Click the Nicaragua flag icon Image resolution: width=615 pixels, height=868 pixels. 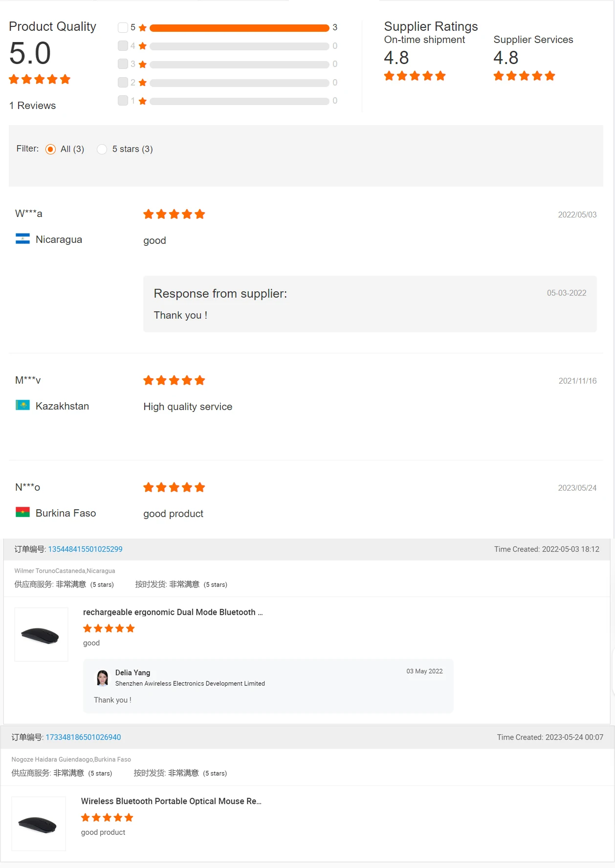pos(22,239)
